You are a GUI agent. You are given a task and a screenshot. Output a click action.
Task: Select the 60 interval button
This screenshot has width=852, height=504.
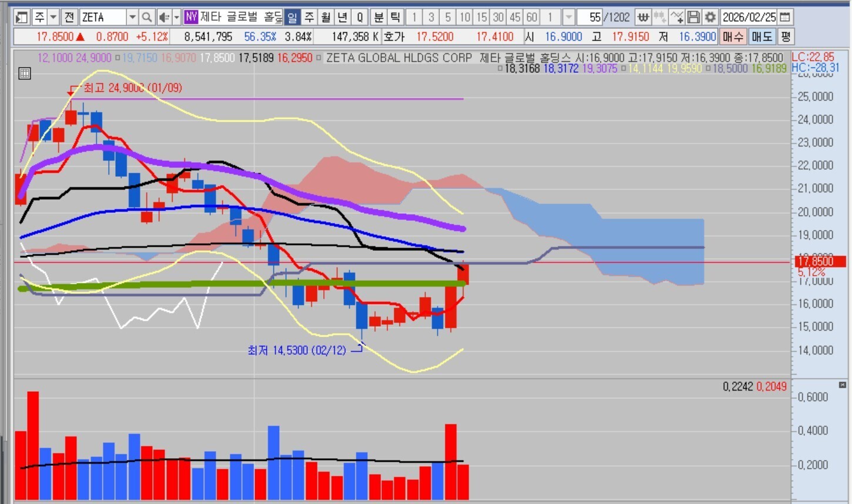532,17
